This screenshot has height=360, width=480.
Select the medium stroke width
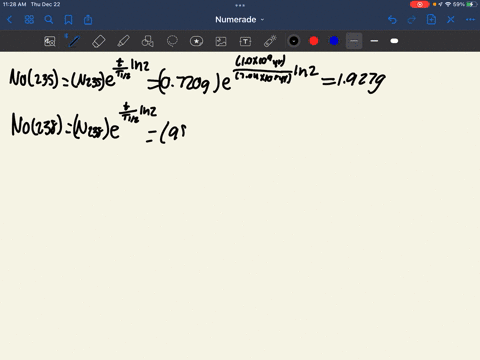tap(374, 41)
